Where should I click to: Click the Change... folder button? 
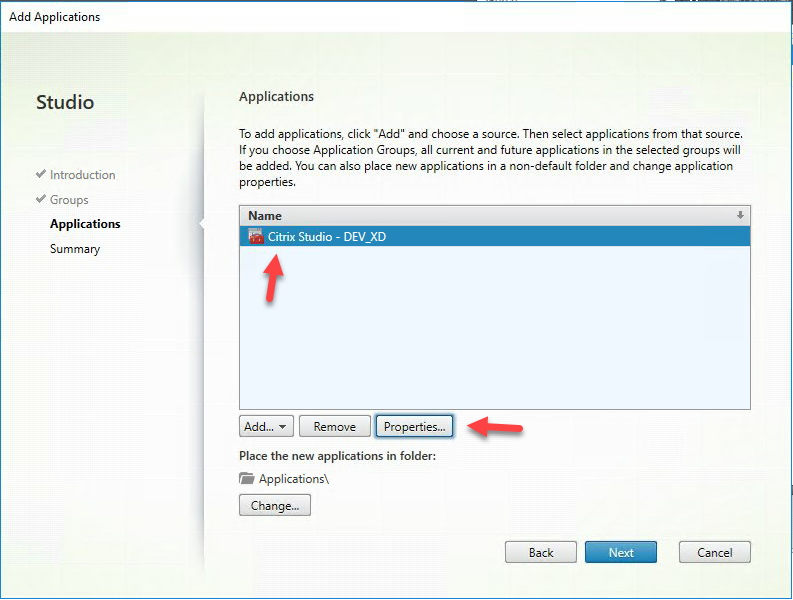pos(275,505)
